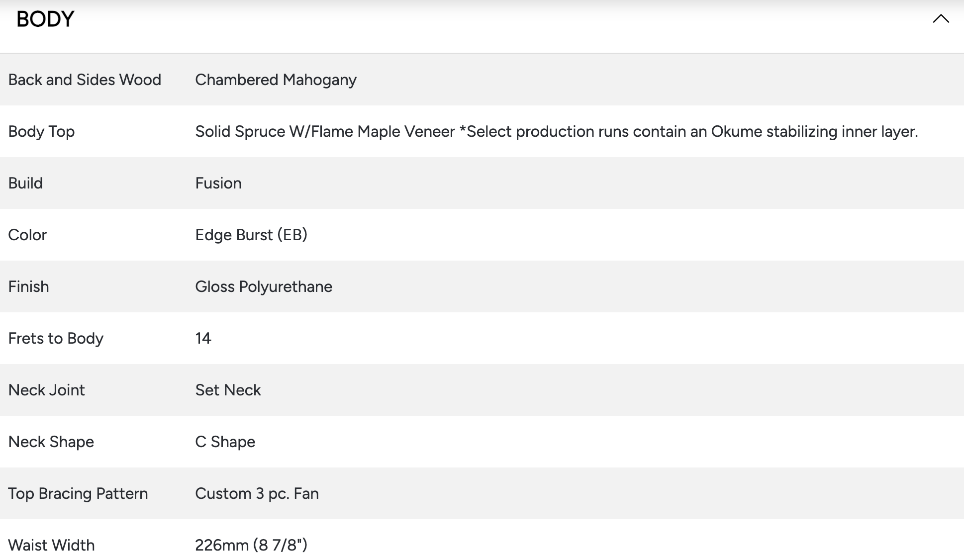Select the Custom 3 pc. Fan value
The width and height of the screenshot is (964, 560).
point(257,493)
